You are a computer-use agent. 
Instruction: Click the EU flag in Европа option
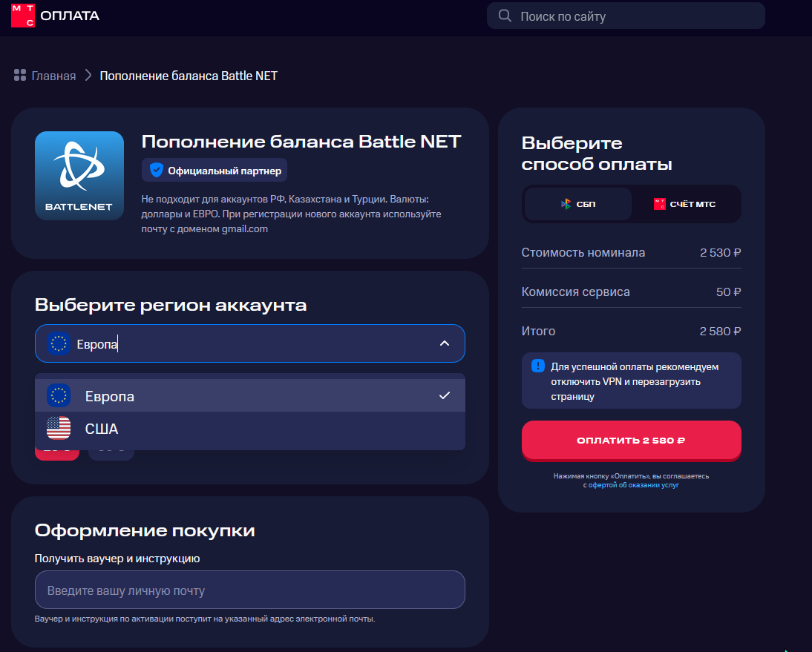(59, 396)
